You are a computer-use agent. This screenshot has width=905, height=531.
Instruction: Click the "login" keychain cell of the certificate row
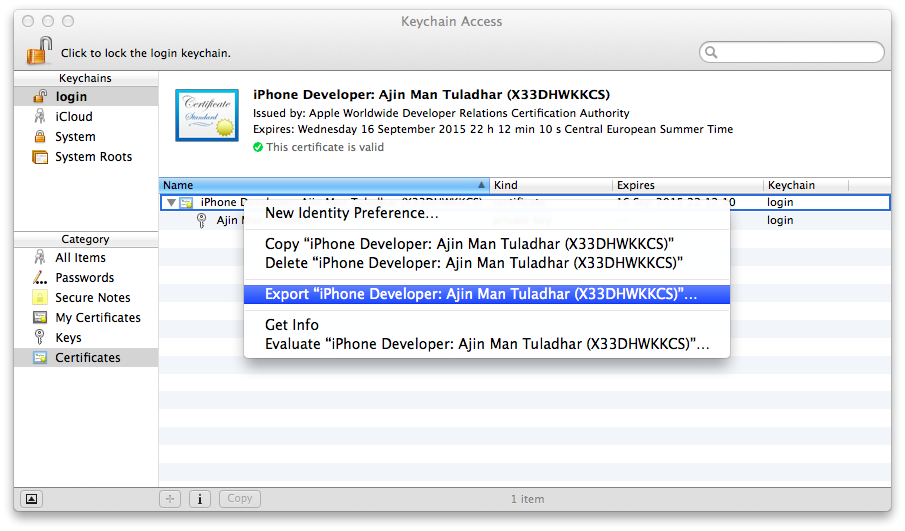780,203
